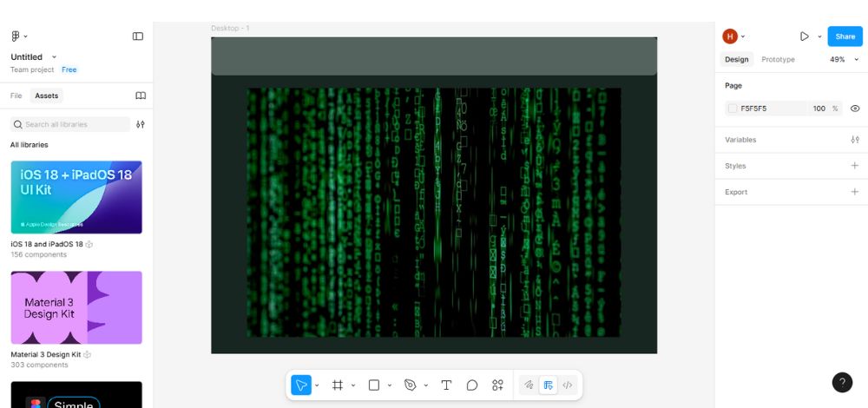Switch to Draw mode in toolbar
Screen dimensions: 868x408
(529, 385)
